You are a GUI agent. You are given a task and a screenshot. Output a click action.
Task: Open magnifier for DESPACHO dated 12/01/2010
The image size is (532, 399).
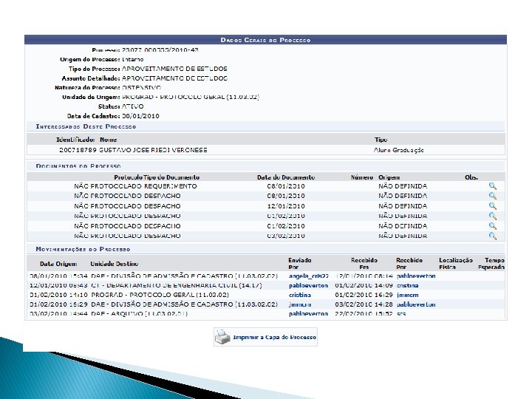[493, 206]
